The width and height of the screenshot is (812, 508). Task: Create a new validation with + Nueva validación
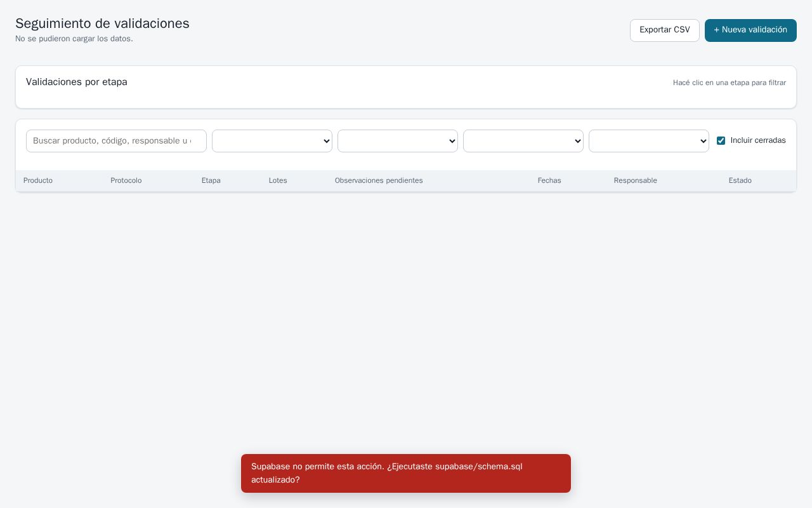click(750, 30)
